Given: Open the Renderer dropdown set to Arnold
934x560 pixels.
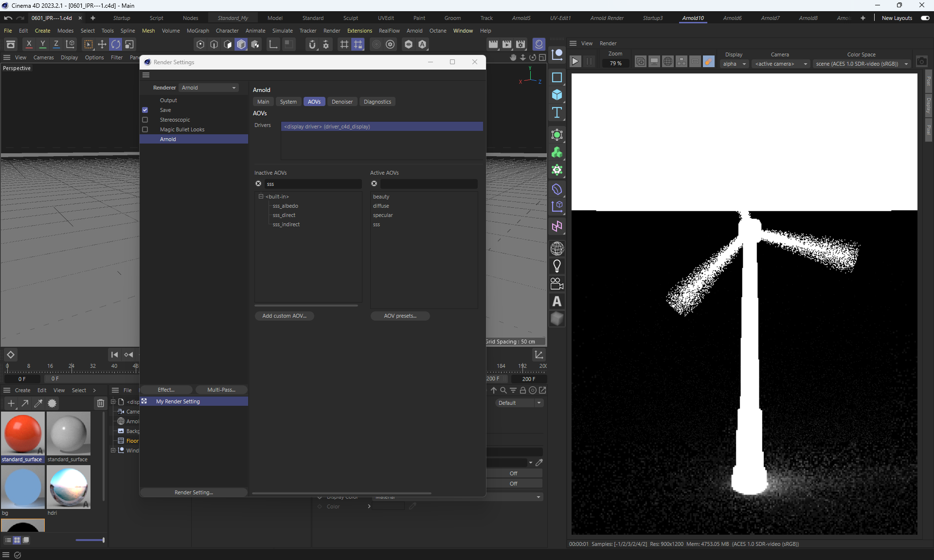Looking at the screenshot, I should [209, 88].
